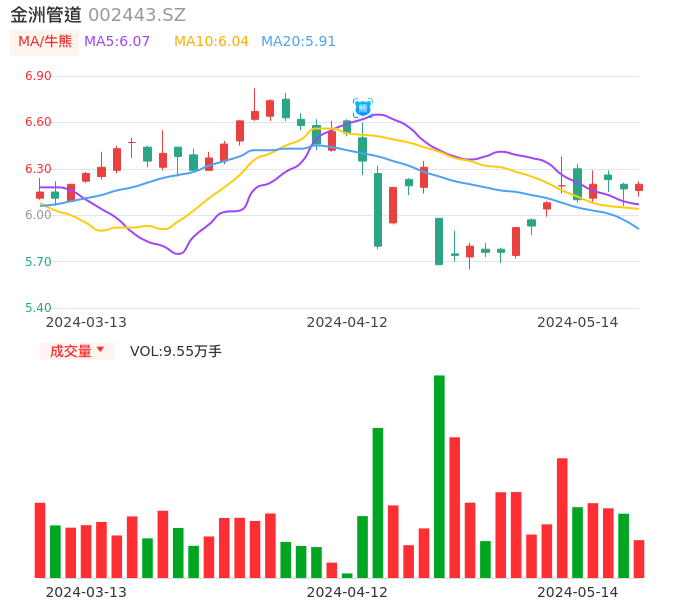Click the 6.30 price axis label
Screen dimensions: 686x606
(x=38, y=169)
